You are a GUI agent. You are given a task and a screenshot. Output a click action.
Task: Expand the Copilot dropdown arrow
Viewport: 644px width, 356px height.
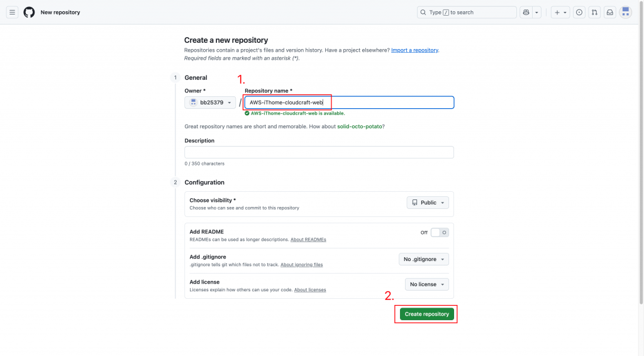point(536,12)
